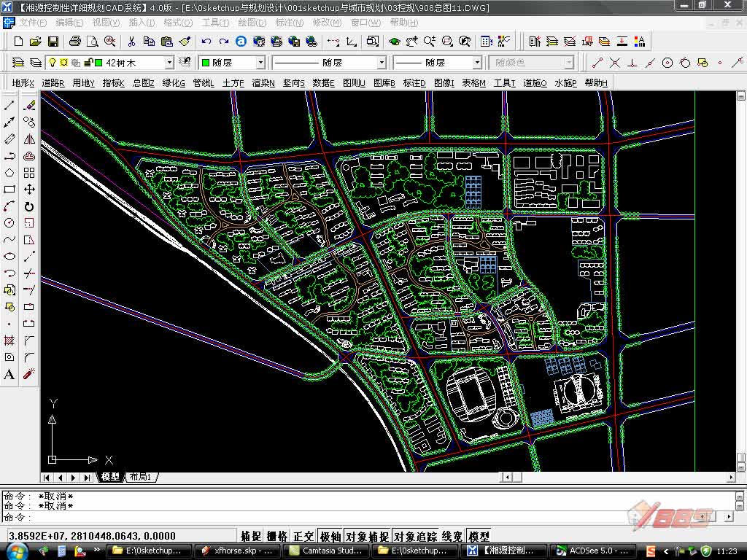Click the green layer color swatch

click(98, 63)
